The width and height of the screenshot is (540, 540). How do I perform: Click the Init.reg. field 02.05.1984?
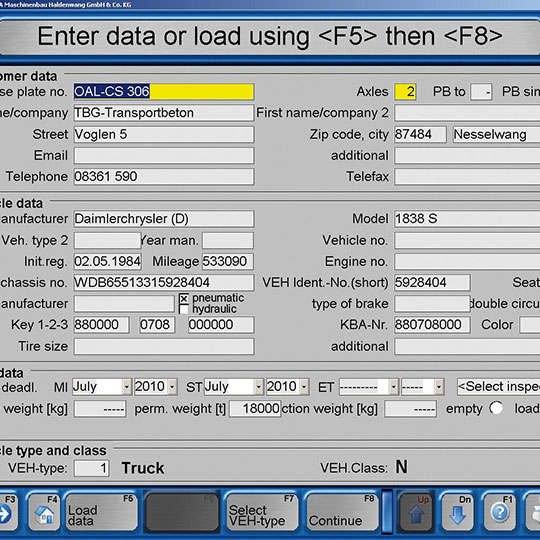point(107,261)
